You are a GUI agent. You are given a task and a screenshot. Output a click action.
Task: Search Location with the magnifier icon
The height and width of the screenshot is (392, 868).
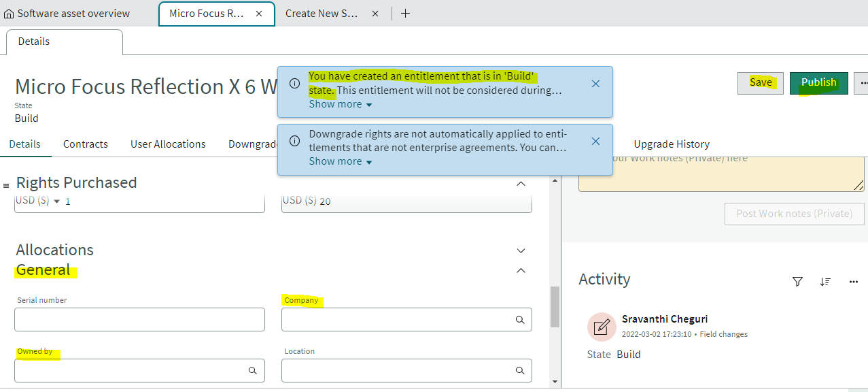point(520,371)
